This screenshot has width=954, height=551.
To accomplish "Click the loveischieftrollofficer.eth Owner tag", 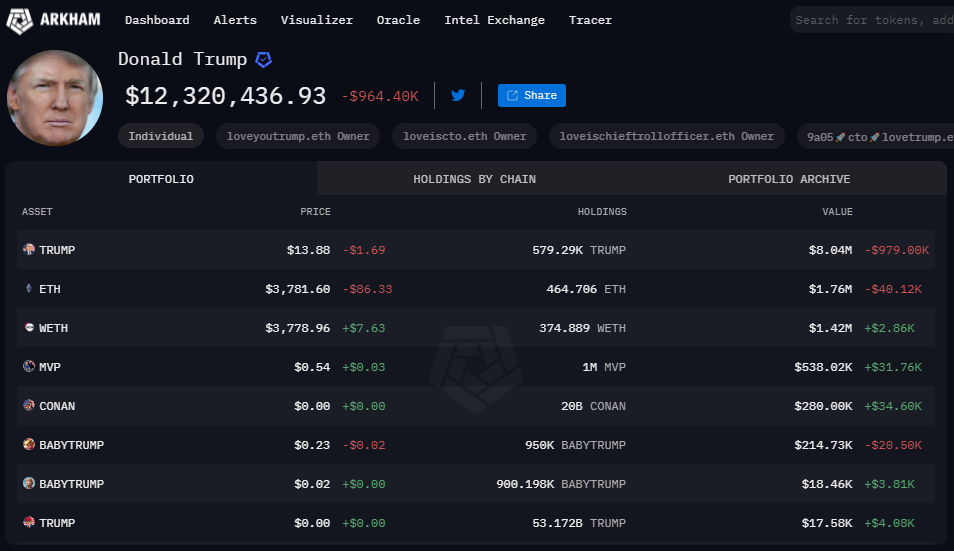I will point(667,136).
